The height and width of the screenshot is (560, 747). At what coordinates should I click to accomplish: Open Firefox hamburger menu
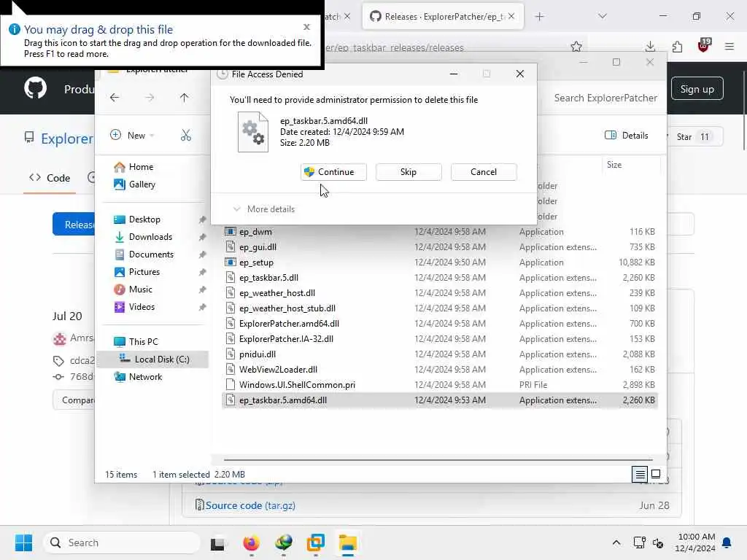click(x=729, y=47)
